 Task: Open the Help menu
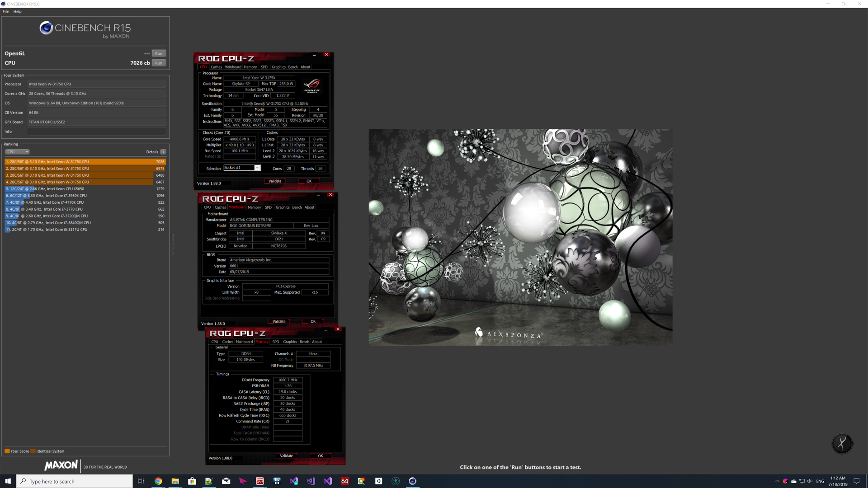17,12
